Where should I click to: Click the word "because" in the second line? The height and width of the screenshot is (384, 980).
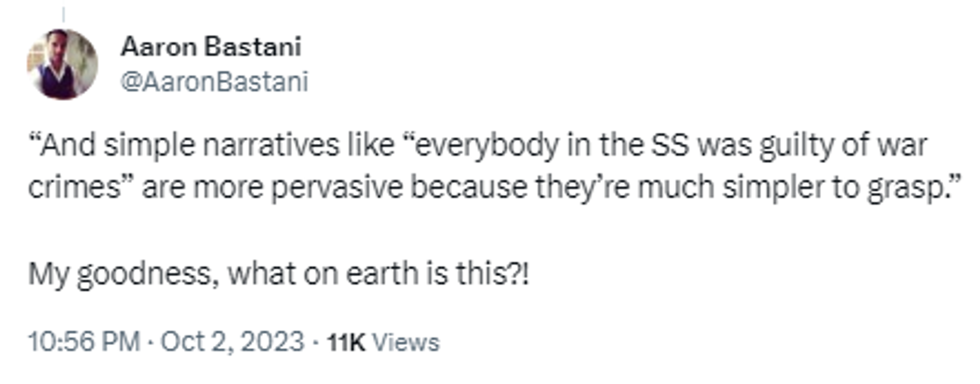click(x=469, y=188)
